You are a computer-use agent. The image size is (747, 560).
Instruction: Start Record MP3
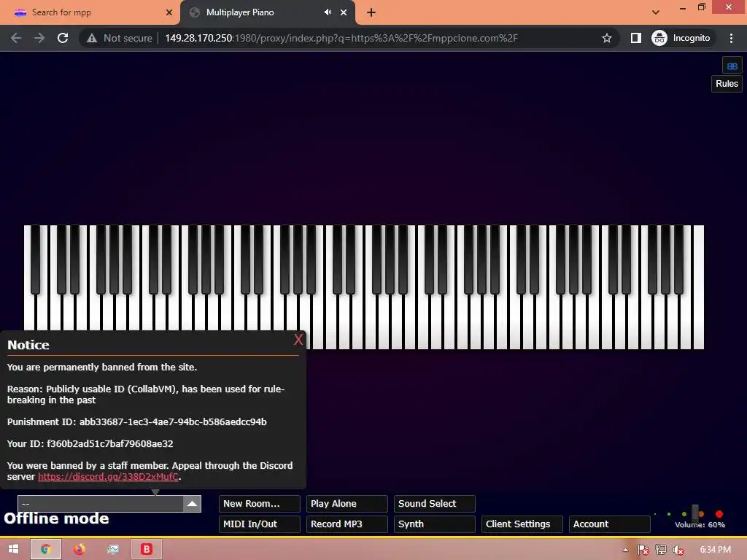(347, 524)
